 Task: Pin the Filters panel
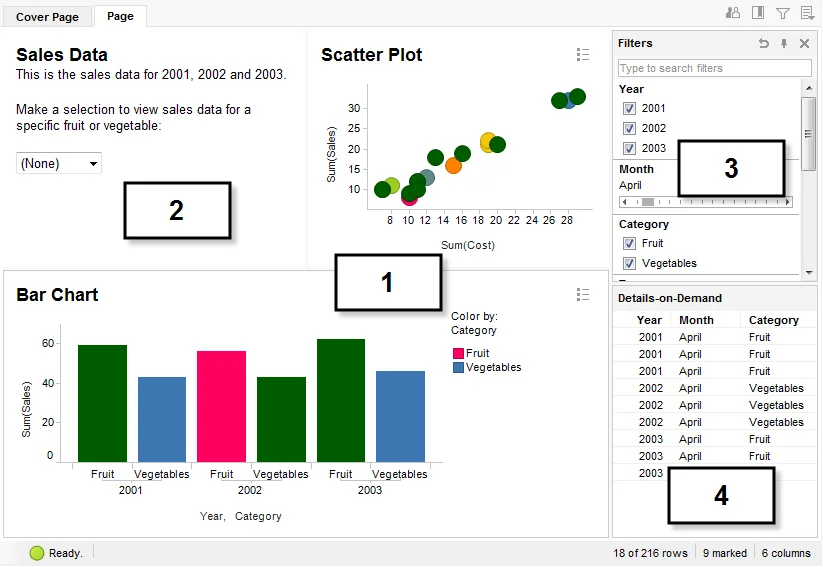(784, 43)
